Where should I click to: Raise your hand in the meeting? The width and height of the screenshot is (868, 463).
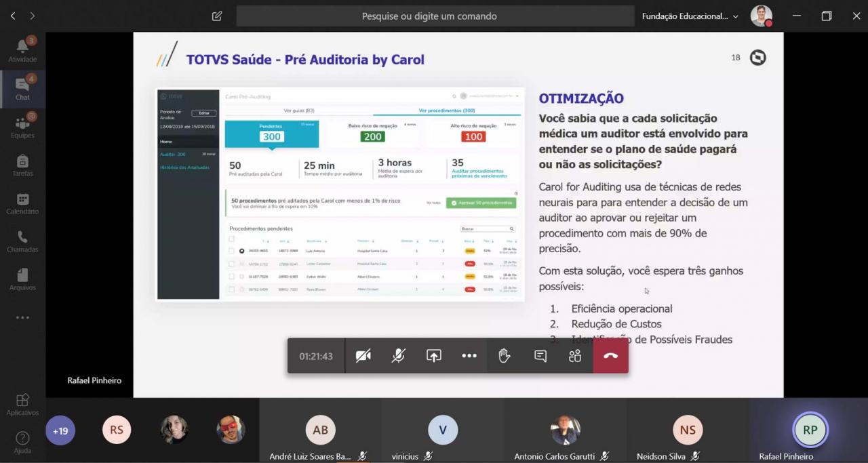click(505, 356)
